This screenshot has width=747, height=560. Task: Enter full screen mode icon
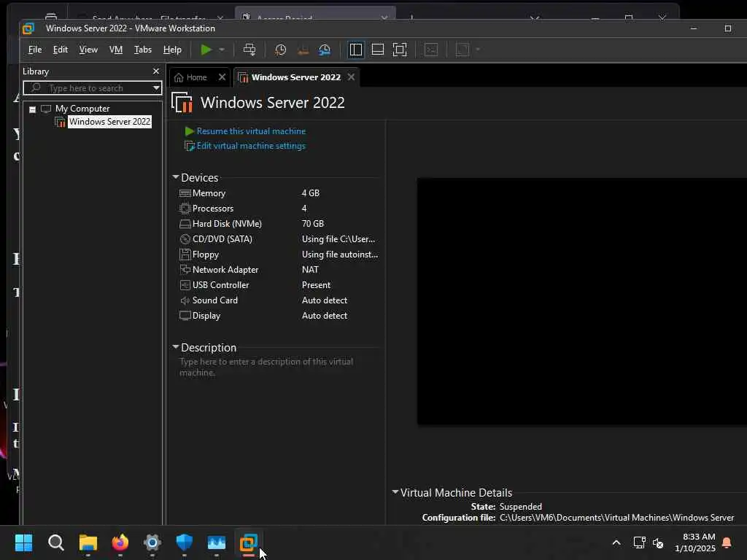click(400, 50)
